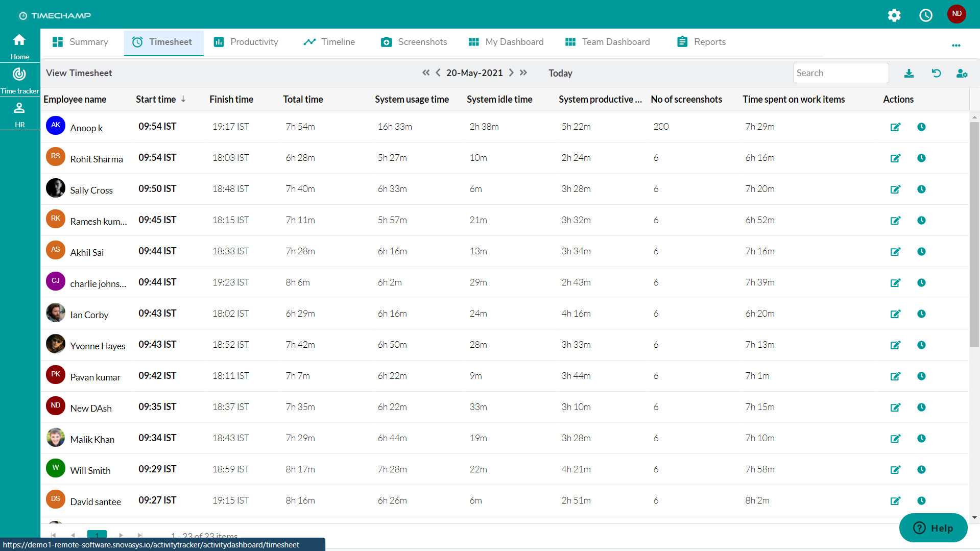Edit Anoop k's timesheet entry with pencil icon
This screenshot has width=980, height=551.
coord(895,127)
